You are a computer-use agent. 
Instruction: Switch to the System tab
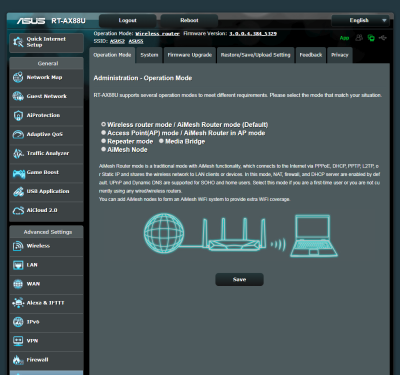149,55
